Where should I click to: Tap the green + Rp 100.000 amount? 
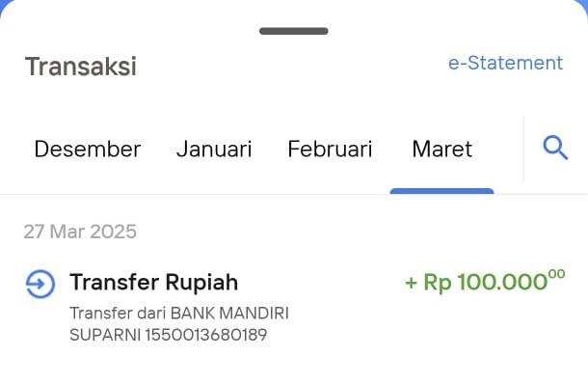click(485, 281)
